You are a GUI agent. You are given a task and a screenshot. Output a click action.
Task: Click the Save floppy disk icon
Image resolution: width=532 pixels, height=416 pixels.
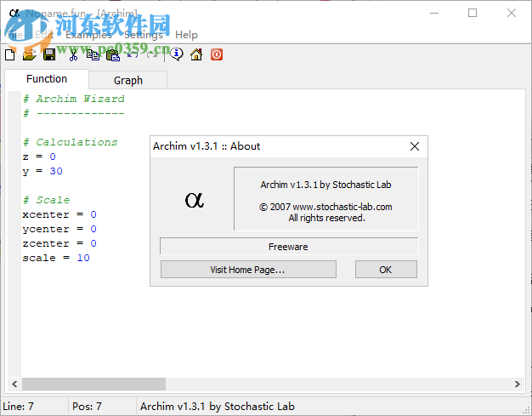click(x=49, y=54)
